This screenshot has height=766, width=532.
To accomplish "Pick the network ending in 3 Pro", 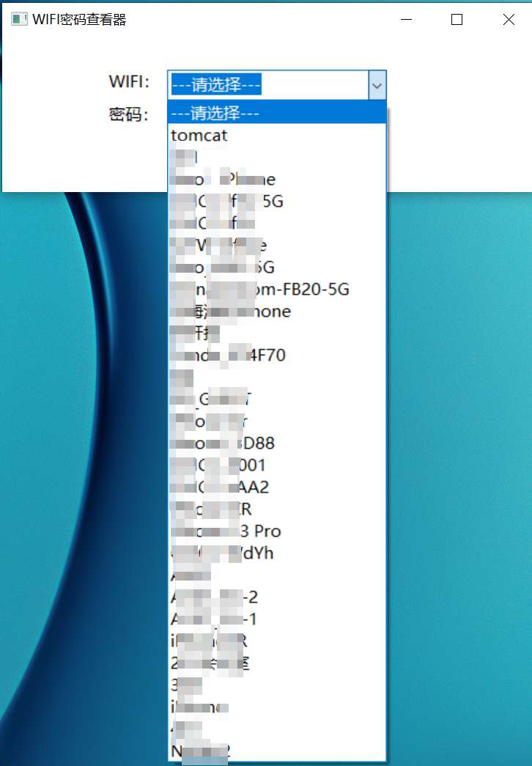I will 277,531.
